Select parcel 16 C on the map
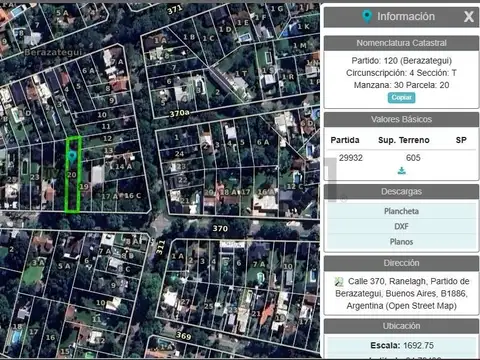The height and width of the screenshot is (360, 480). [133, 196]
